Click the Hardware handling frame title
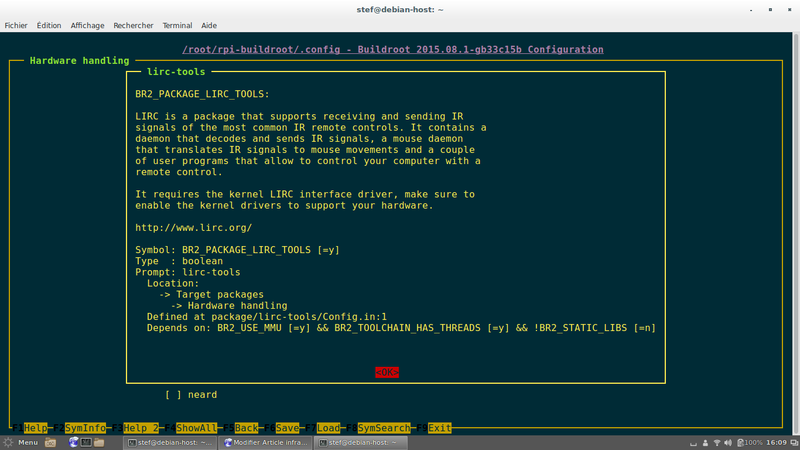This screenshot has height=450, width=800. [80, 61]
